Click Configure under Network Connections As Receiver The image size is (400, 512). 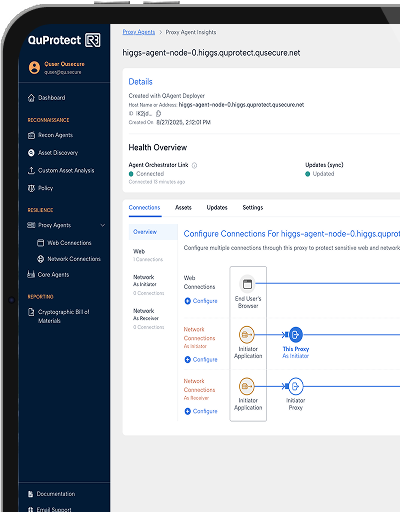coord(201,411)
